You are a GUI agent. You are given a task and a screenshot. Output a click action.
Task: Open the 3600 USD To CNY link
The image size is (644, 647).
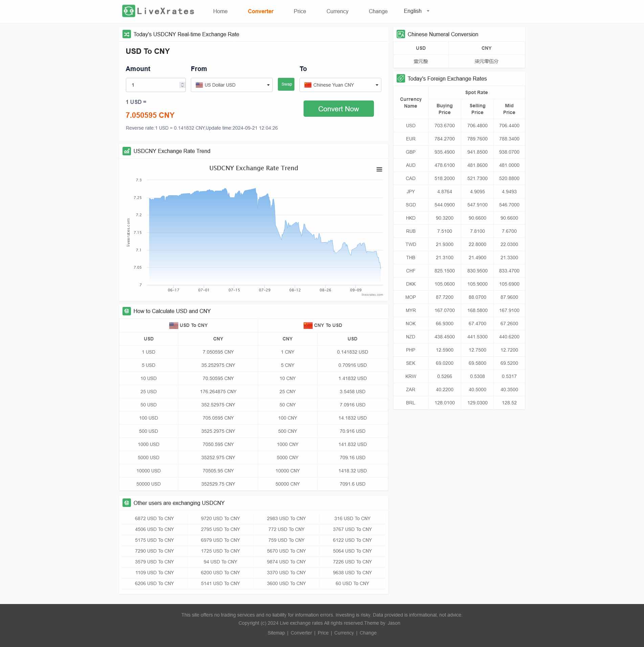tap(286, 583)
